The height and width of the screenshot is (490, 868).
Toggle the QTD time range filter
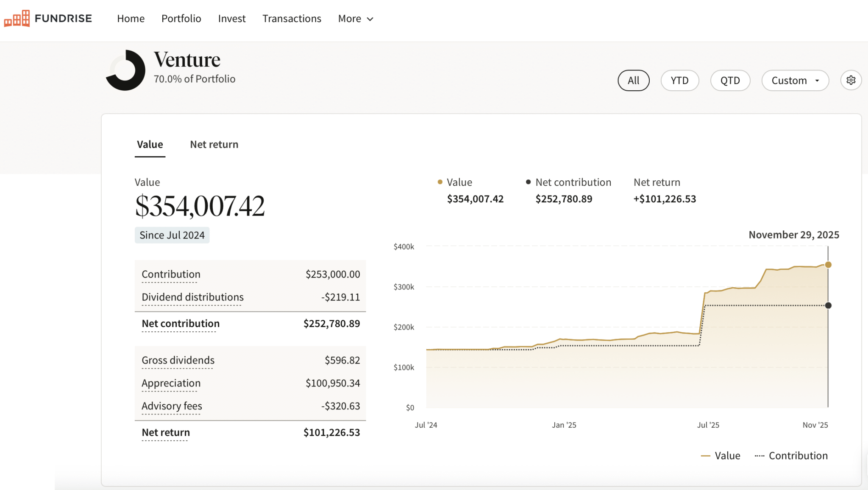coord(730,80)
